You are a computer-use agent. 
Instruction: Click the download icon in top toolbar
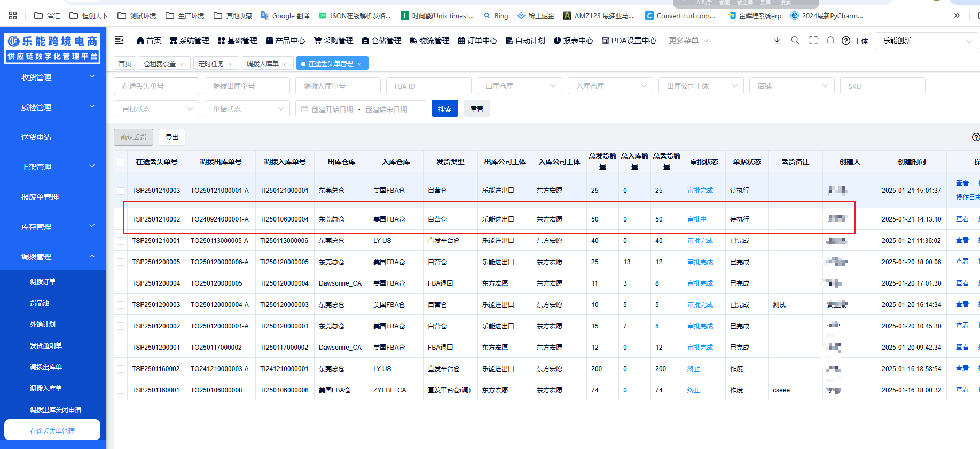[x=777, y=41]
